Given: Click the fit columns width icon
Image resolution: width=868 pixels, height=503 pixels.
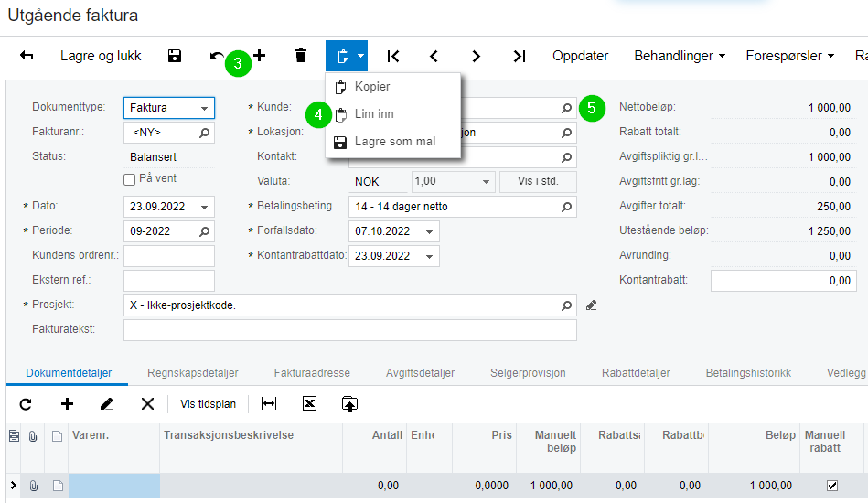Looking at the screenshot, I should (269, 404).
